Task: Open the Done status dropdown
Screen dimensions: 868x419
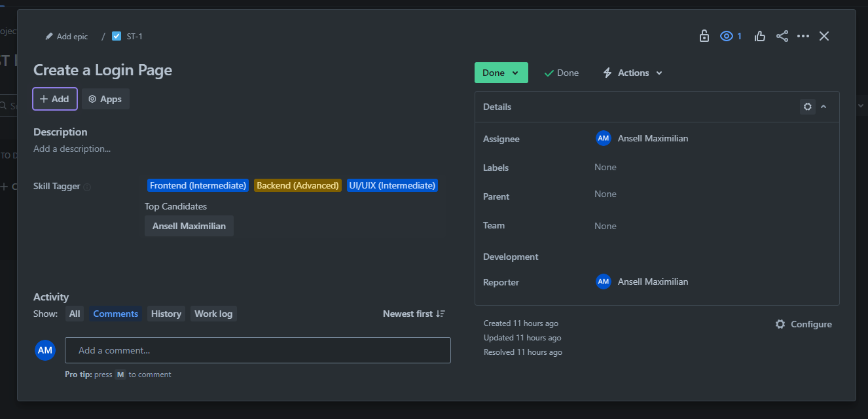Action: pos(501,73)
